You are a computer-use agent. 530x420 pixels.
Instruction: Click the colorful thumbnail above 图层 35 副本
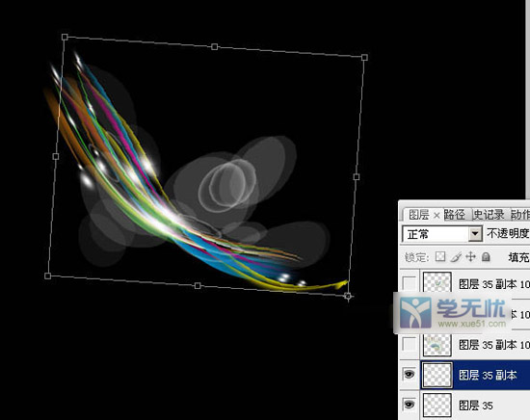click(437, 344)
